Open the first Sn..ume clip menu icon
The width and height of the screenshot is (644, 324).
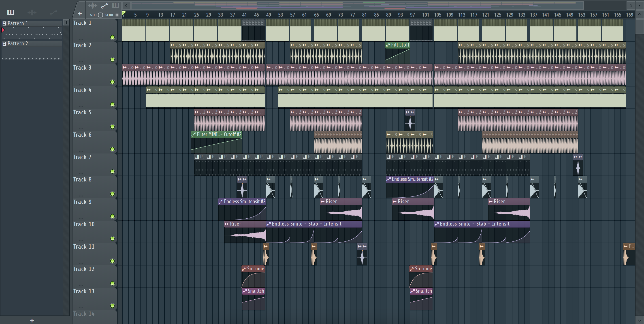[244, 269]
